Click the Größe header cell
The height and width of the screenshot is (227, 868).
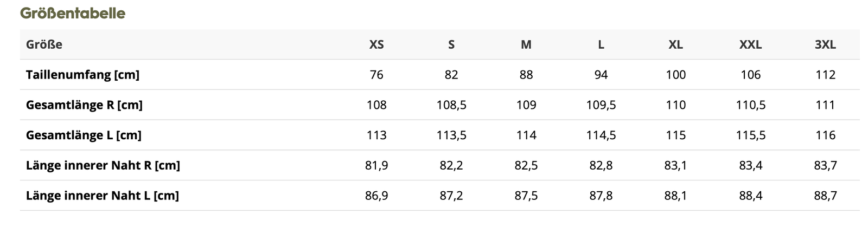point(44,44)
